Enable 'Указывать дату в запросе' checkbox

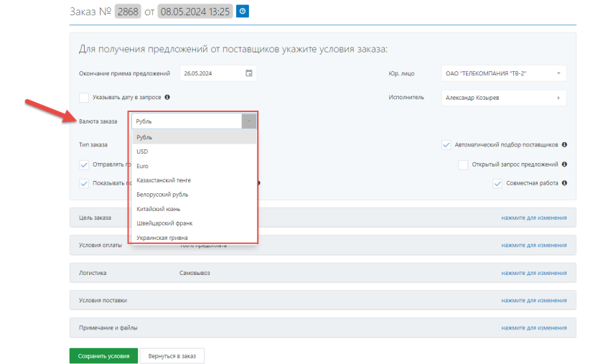point(84,97)
